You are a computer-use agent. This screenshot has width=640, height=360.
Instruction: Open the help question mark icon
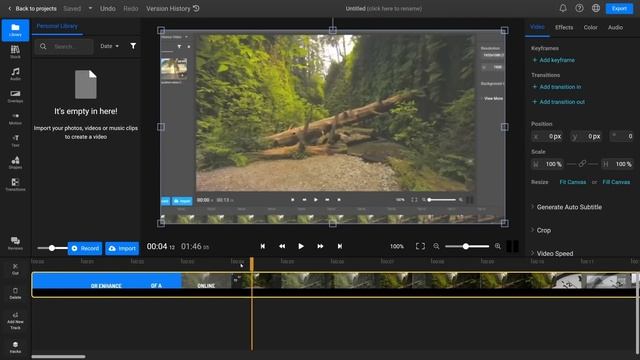[579, 8]
